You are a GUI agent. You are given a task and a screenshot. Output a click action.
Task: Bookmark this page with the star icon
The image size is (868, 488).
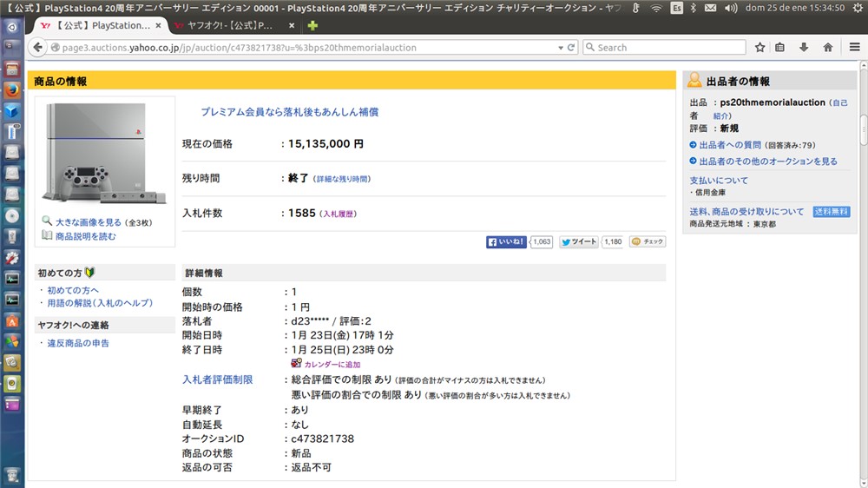click(760, 48)
